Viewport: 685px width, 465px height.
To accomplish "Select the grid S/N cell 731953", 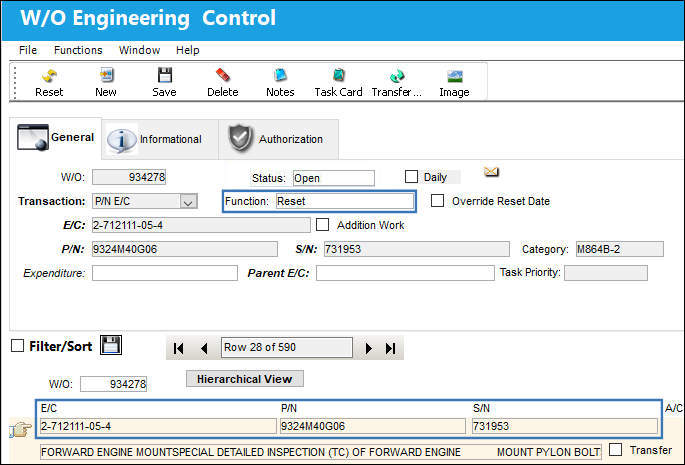I will (x=565, y=426).
